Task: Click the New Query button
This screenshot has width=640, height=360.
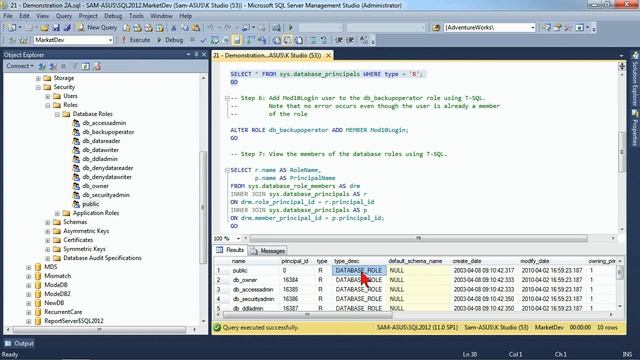Action: [97, 28]
